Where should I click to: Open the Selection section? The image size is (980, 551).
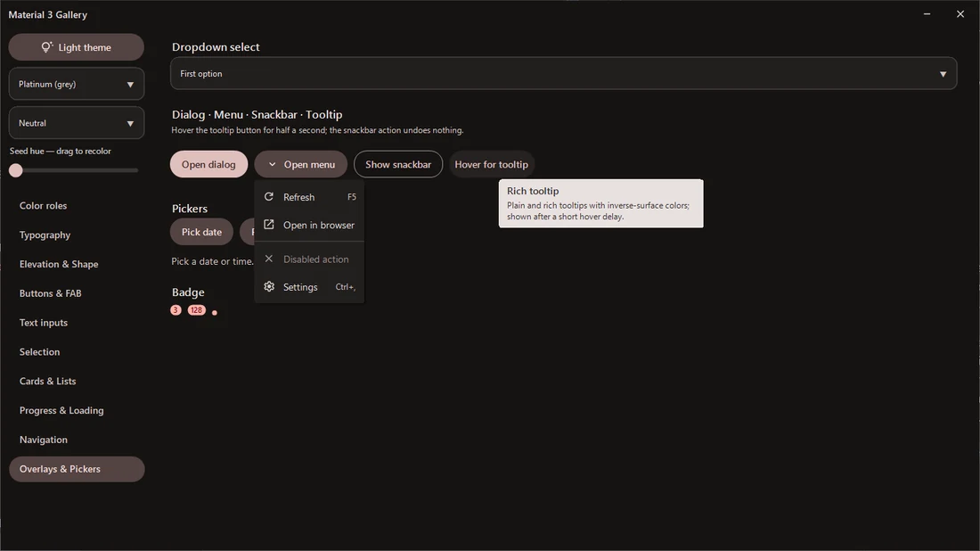77,352
